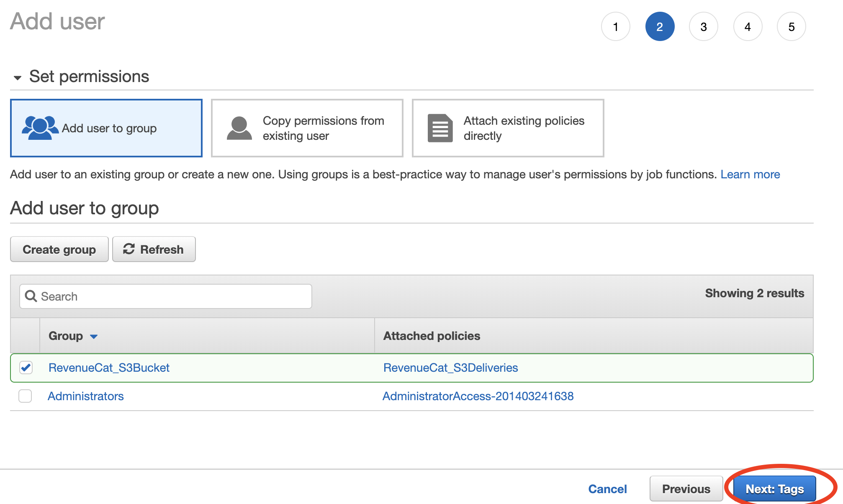Click the group-of-users icon
The image size is (843, 504).
[40, 128]
